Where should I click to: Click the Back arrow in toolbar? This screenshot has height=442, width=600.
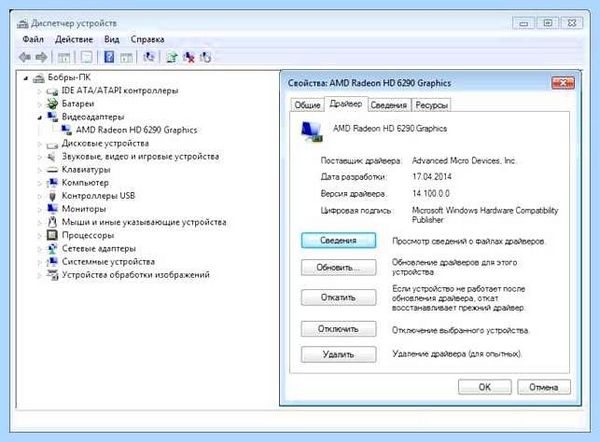click(x=25, y=57)
